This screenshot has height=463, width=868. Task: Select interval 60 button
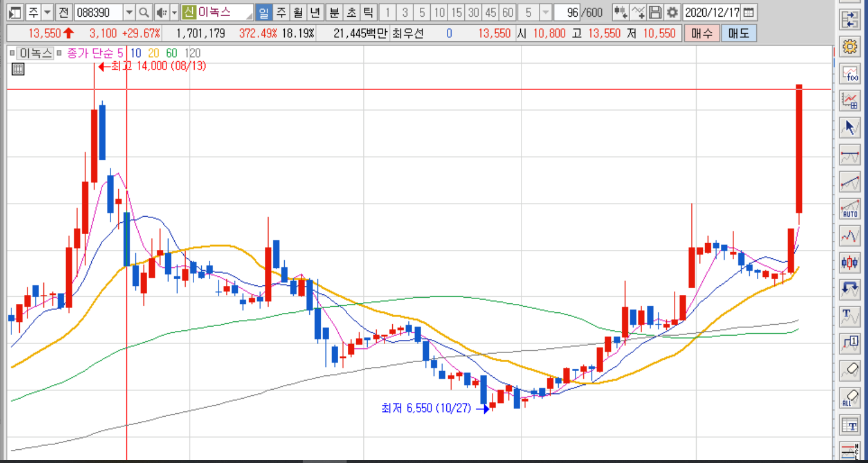tap(509, 12)
